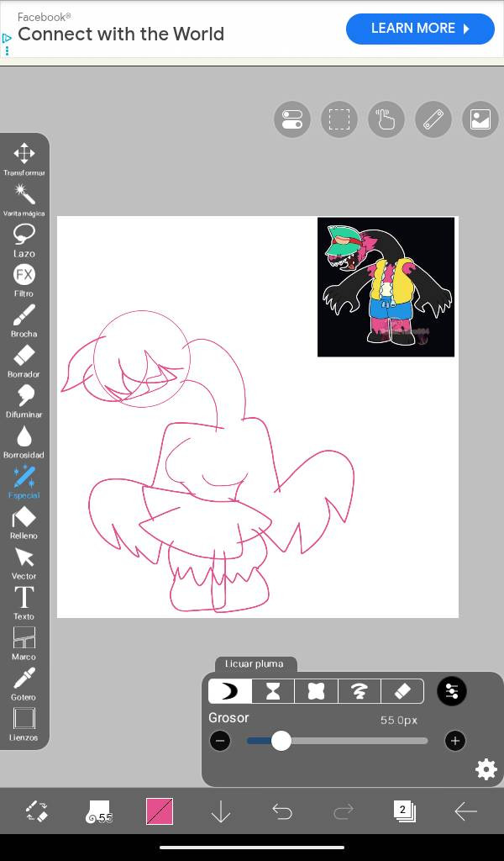
Task: Select the Especial pen tool
Action: [24, 482]
